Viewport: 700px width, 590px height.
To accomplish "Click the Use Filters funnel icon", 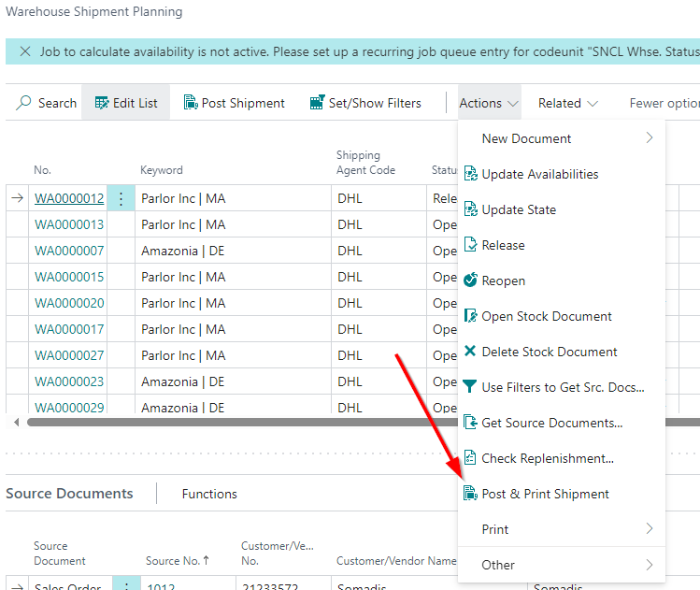I will pyautogui.click(x=471, y=387).
